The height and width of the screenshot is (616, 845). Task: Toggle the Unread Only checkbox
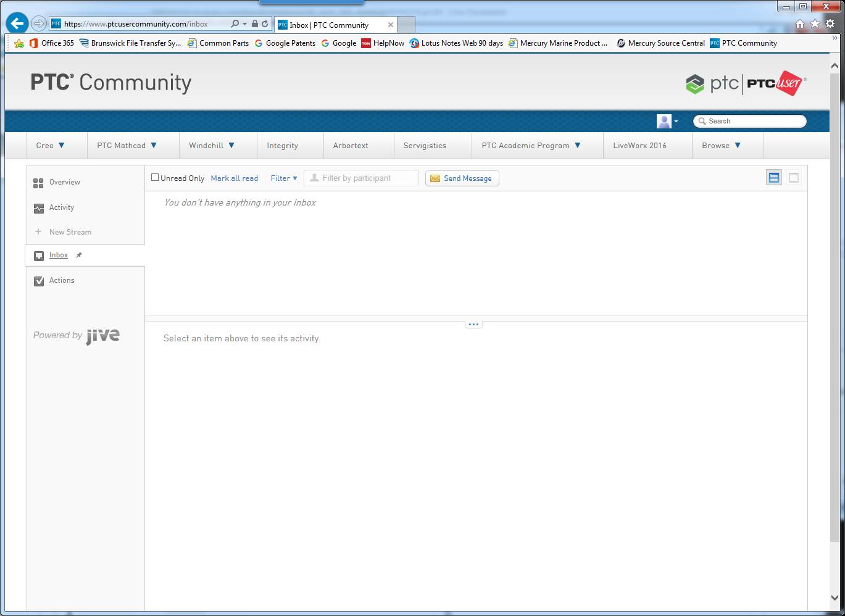tap(155, 178)
